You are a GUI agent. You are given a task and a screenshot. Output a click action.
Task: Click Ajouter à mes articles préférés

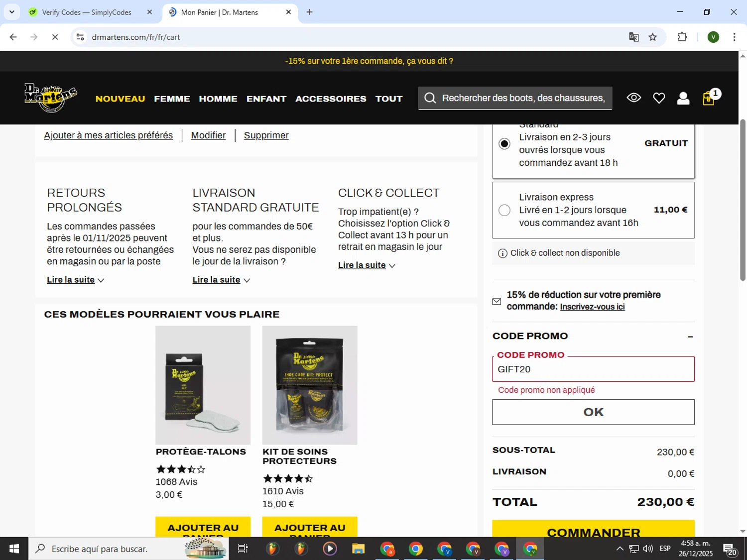109,135
